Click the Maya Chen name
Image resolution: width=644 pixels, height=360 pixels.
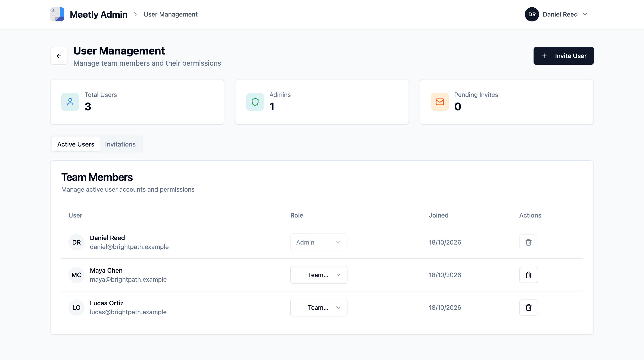pyautogui.click(x=106, y=270)
